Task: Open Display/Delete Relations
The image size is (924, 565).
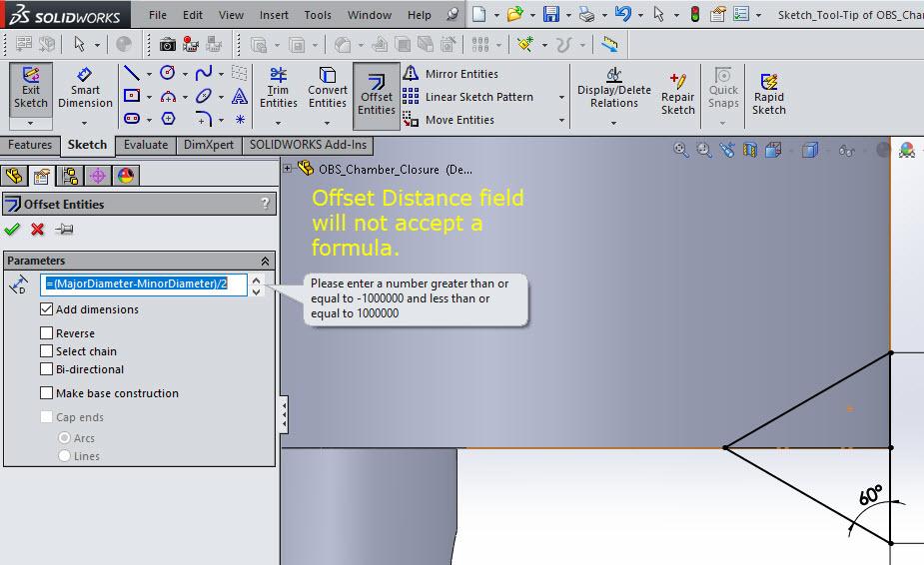Action: (x=614, y=89)
